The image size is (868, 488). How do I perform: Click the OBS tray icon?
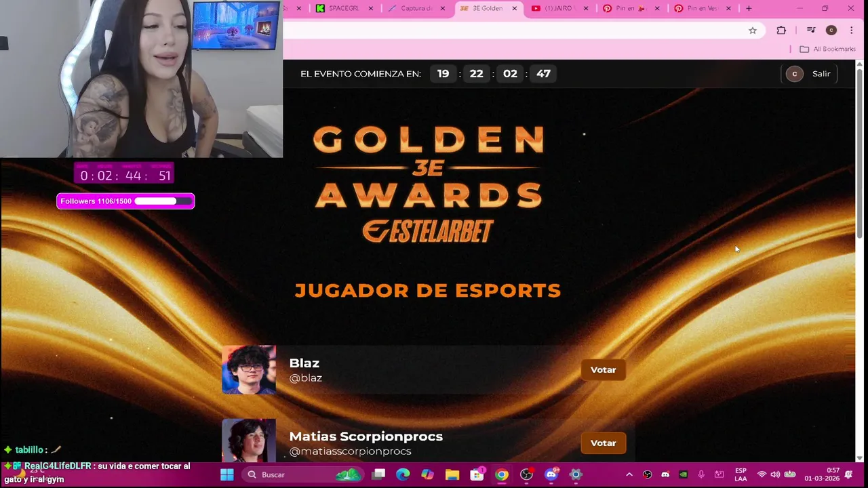coord(647,474)
